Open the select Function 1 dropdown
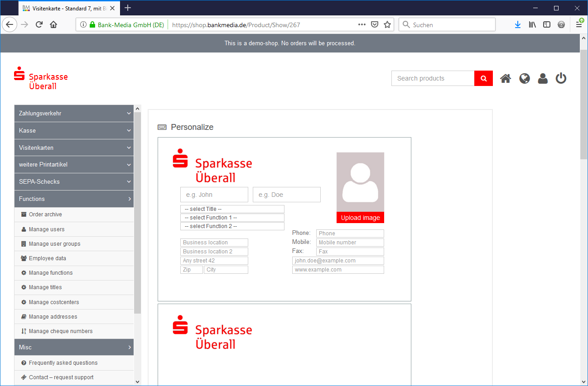This screenshot has height=386, width=588. pos(232,218)
